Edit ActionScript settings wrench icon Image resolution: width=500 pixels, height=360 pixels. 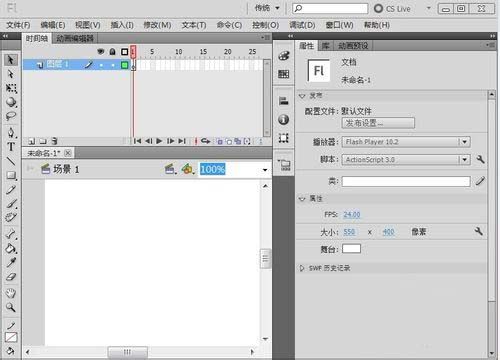480,159
